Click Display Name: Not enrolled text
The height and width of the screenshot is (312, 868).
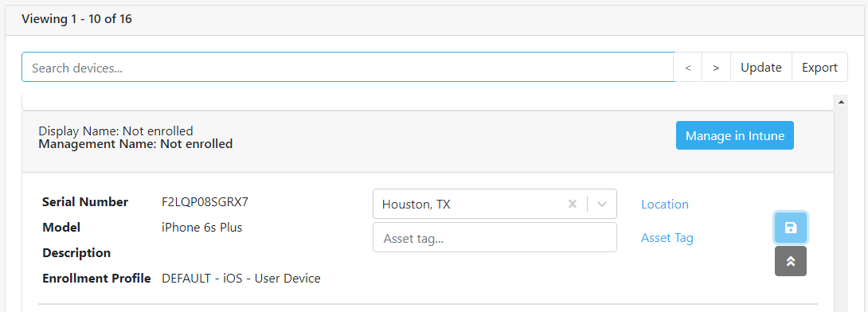[115, 131]
